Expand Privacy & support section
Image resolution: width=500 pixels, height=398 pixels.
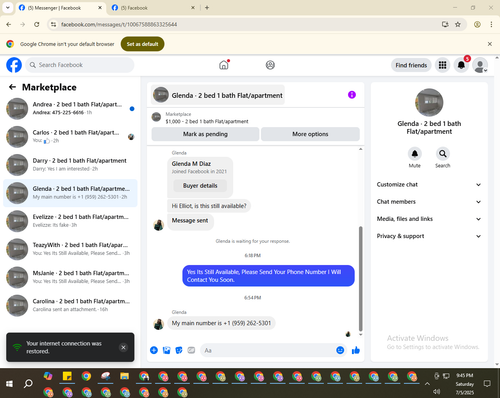[x=429, y=236]
